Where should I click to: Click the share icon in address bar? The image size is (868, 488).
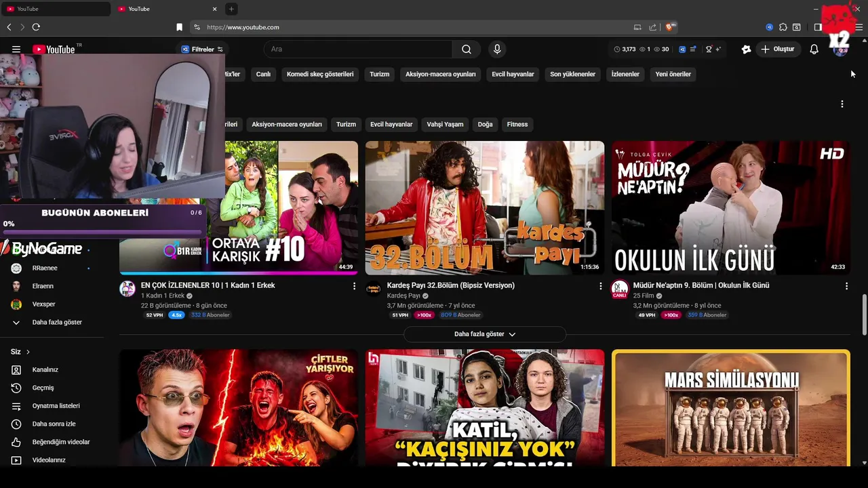tap(652, 27)
